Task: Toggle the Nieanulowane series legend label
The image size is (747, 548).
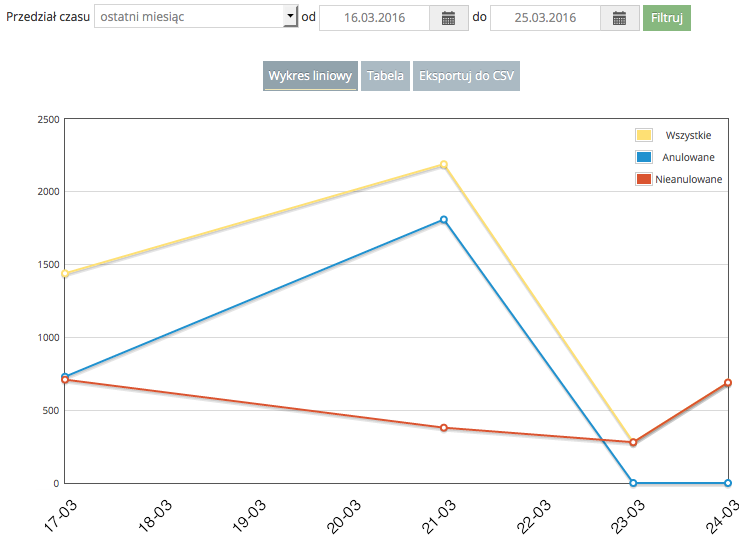Action: [689, 179]
